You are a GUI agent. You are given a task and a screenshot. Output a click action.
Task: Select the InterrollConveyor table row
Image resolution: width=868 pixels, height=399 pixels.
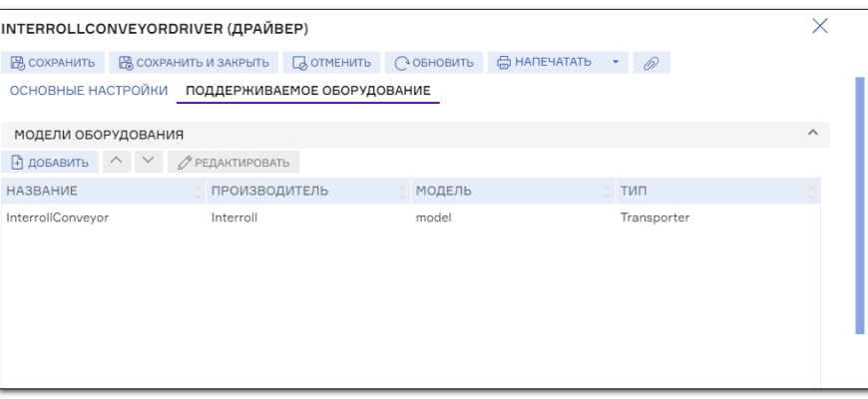[399, 218]
